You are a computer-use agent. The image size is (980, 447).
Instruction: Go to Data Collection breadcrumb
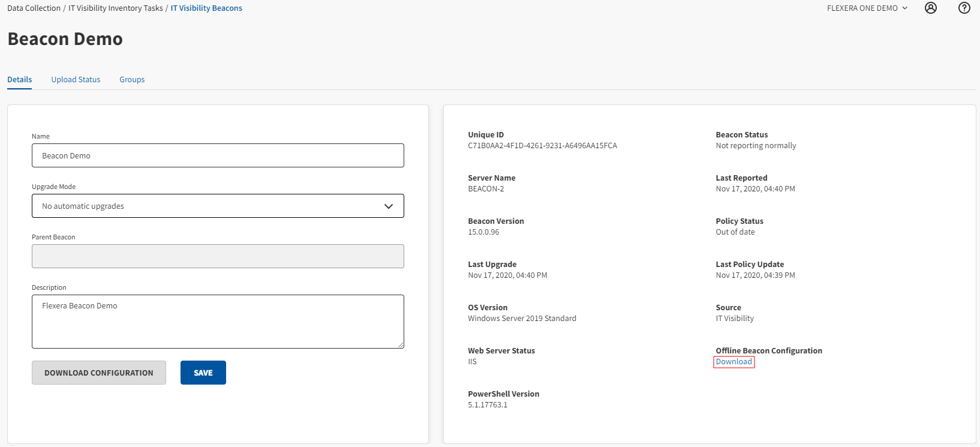pos(34,8)
